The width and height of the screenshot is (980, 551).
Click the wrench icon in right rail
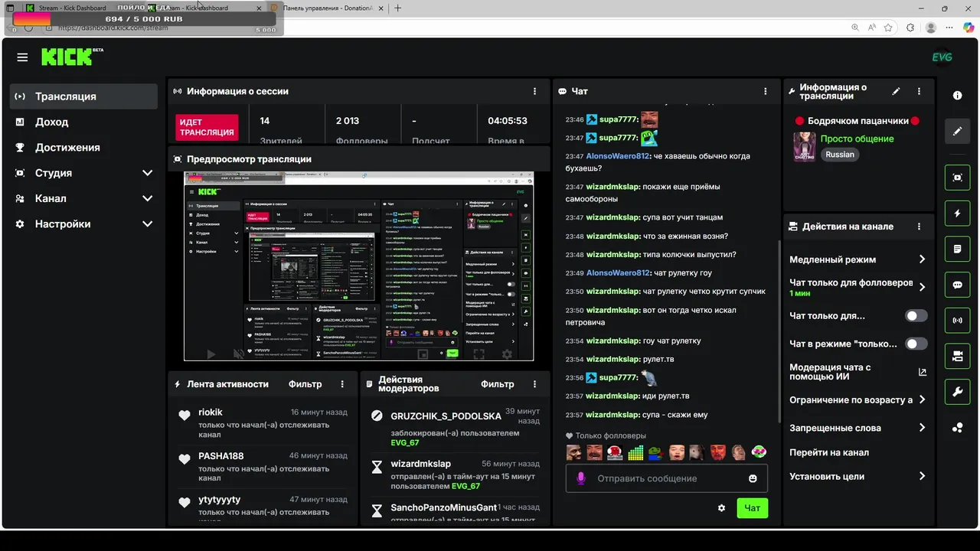click(957, 392)
